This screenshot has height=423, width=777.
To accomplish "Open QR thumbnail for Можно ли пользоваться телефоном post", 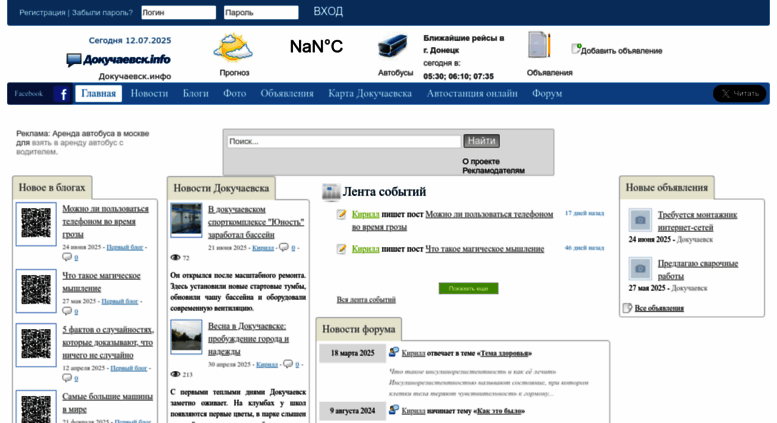I will (x=36, y=224).
